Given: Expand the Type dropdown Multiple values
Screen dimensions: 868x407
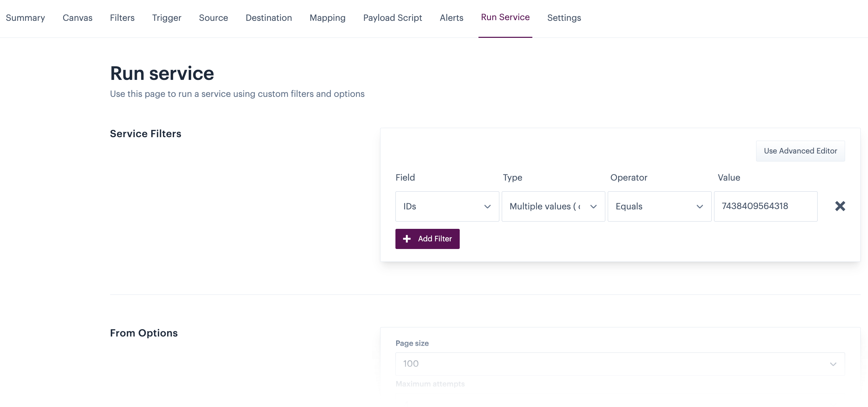Looking at the screenshot, I should (553, 207).
